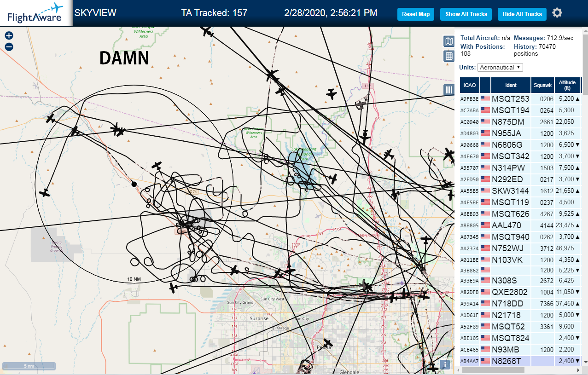This screenshot has width=588, height=375.
Task: Click Show All Tracks button
Action: pyautogui.click(x=466, y=14)
